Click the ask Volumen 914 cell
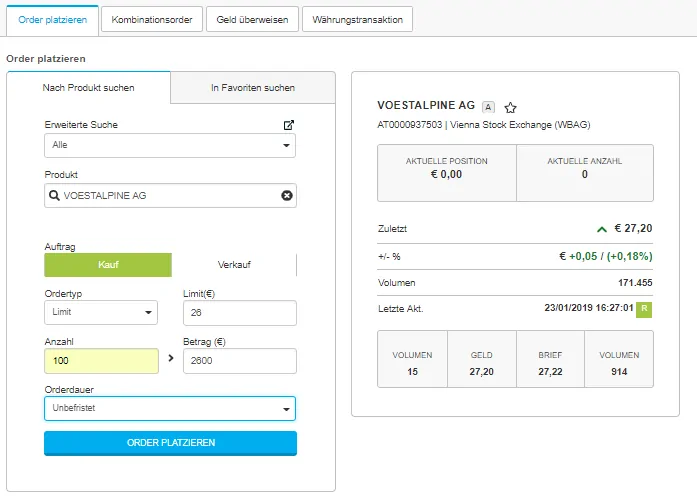The image size is (697, 504). (x=619, y=359)
